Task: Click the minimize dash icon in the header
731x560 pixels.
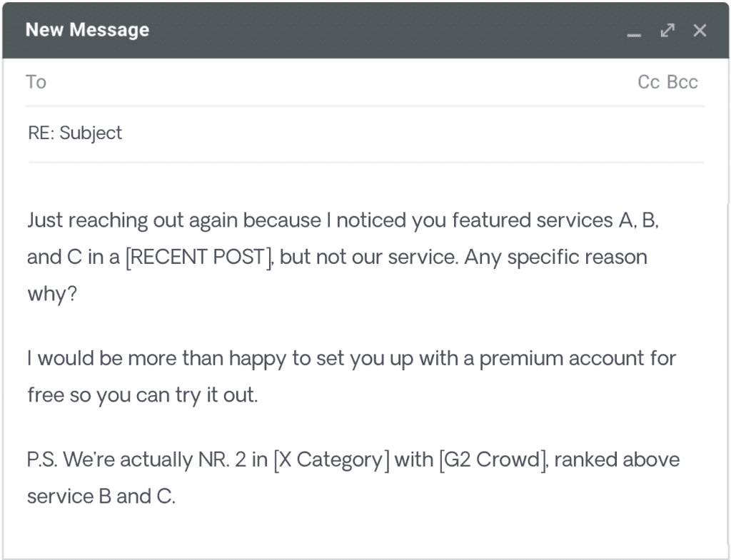Action: coord(634,31)
